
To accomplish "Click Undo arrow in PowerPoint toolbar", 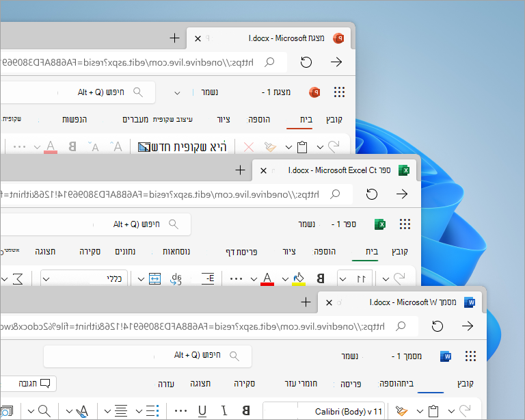I will click(x=334, y=146).
